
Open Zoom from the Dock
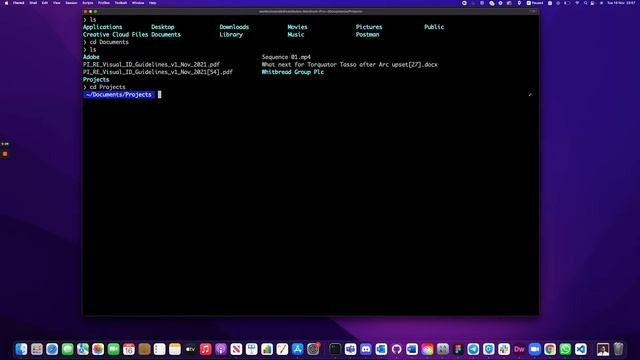coord(535,349)
